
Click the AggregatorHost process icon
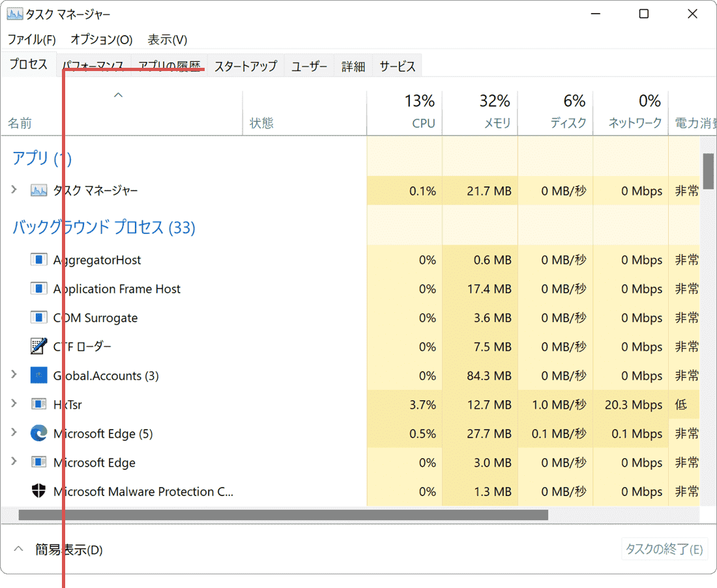pos(39,259)
